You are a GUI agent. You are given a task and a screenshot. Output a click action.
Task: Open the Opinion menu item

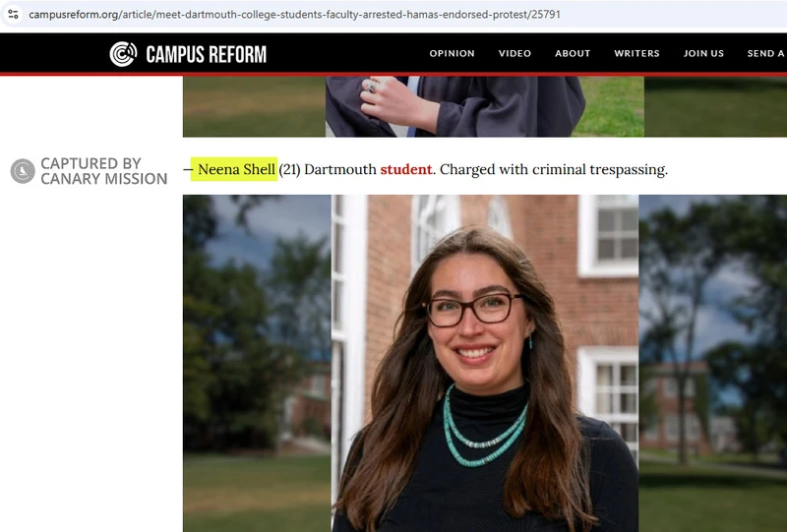pos(452,53)
